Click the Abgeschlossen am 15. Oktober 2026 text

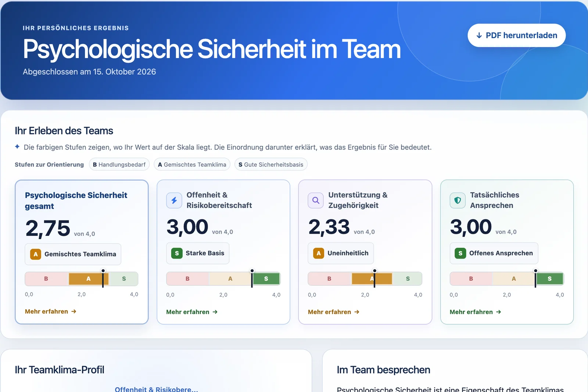pyautogui.click(x=89, y=72)
